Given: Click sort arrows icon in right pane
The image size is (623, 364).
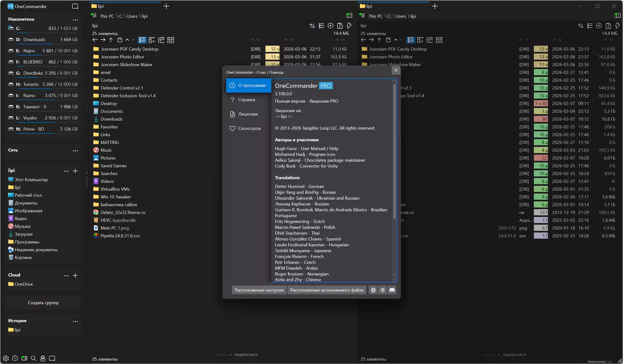Looking at the screenshot, I should (x=581, y=26).
